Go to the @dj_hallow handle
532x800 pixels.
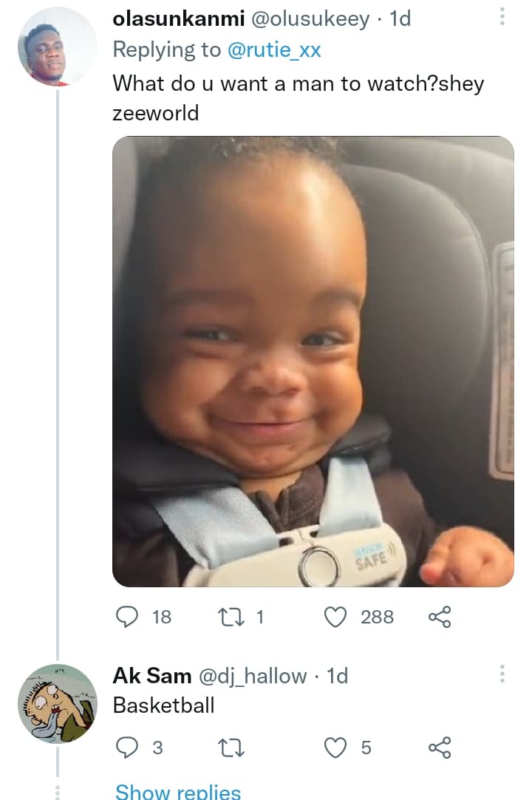[x=253, y=675]
